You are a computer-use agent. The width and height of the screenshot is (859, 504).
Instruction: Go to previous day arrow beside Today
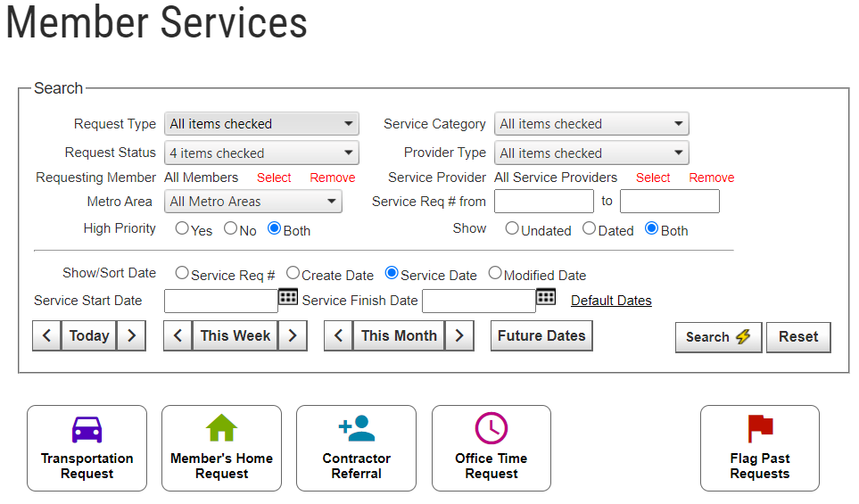46,336
